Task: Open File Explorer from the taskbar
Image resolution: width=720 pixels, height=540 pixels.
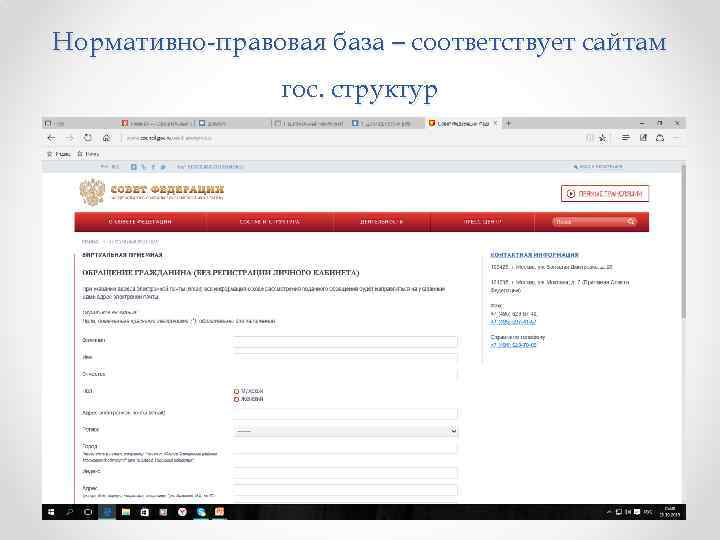Action: (x=126, y=512)
